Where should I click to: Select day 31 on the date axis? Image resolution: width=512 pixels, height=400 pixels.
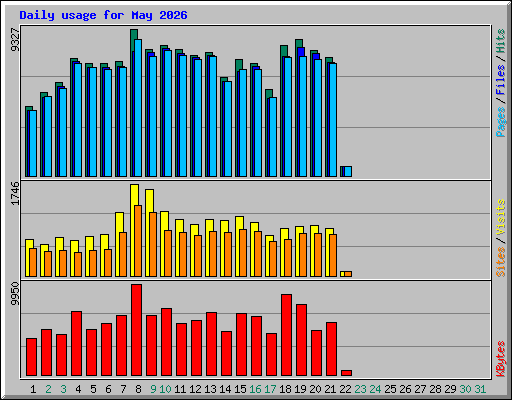(480, 389)
